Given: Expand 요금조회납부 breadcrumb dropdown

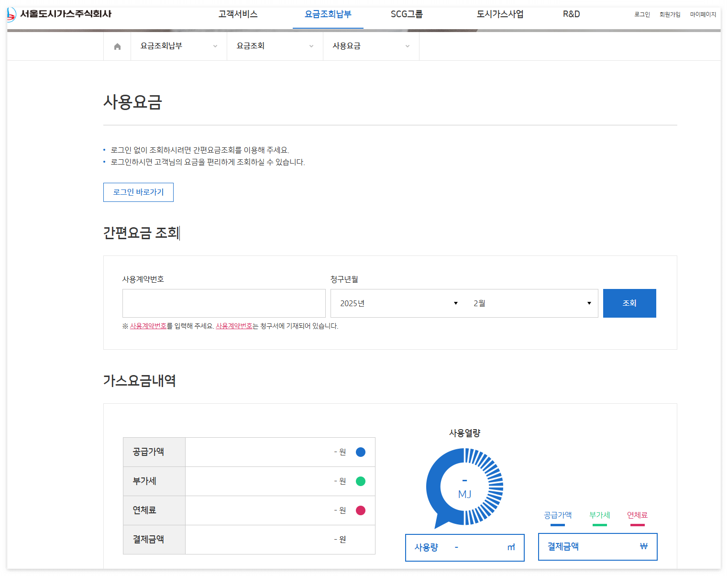Looking at the screenshot, I should (x=179, y=46).
